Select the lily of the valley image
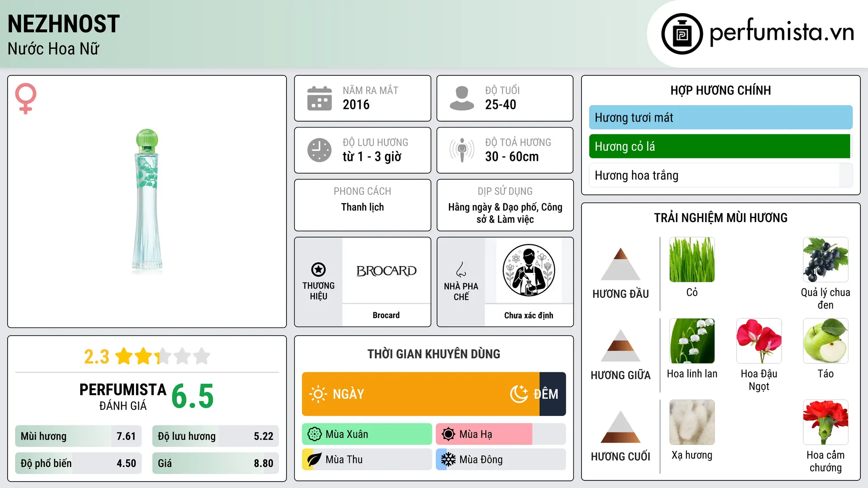The height and width of the screenshot is (488, 868). point(692,341)
